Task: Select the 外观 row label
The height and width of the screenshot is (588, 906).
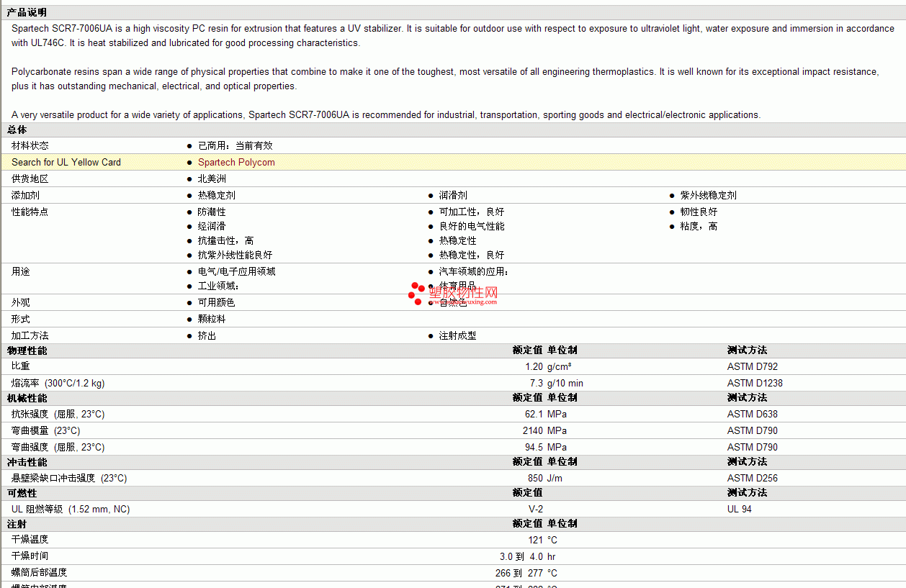Action: coord(21,302)
